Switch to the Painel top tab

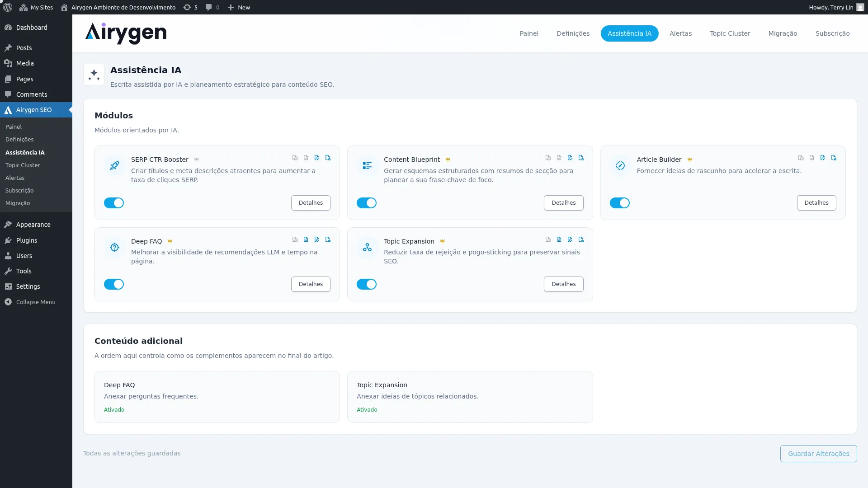529,33
